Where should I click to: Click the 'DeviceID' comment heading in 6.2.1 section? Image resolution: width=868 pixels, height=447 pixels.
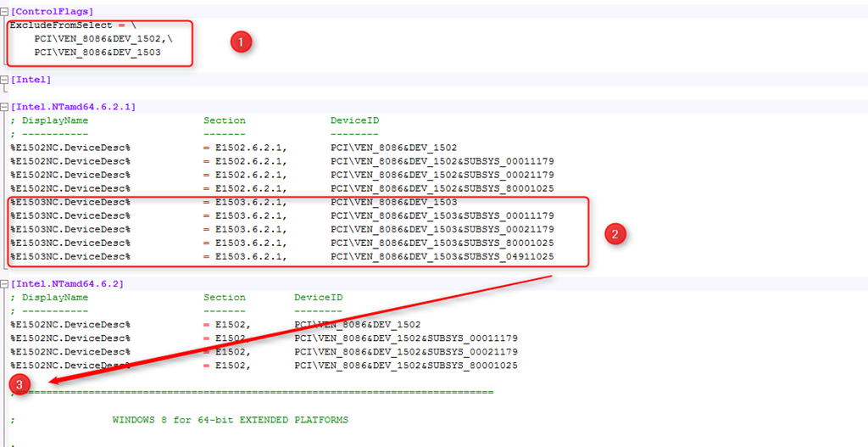pyautogui.click(x=355, y=120)
